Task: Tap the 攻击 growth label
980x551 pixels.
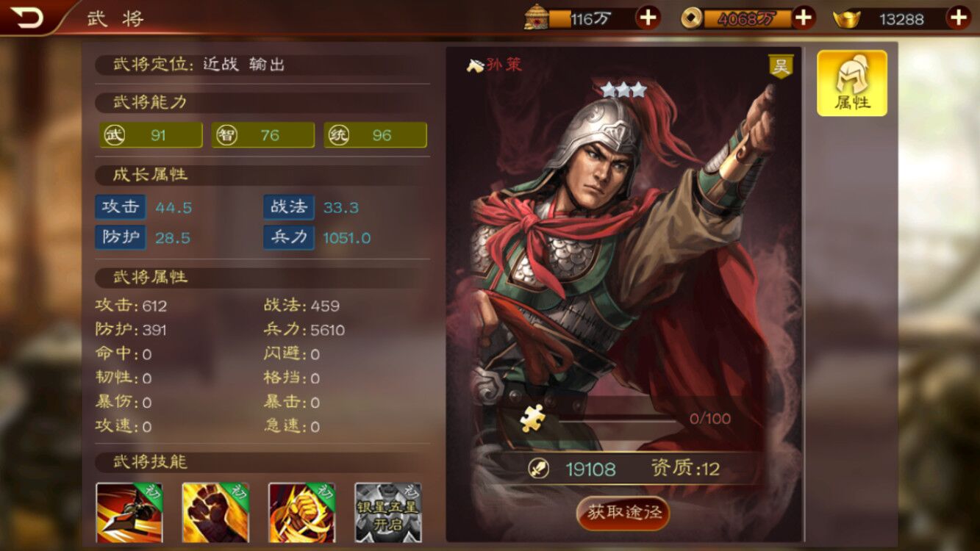Action: 121,207
